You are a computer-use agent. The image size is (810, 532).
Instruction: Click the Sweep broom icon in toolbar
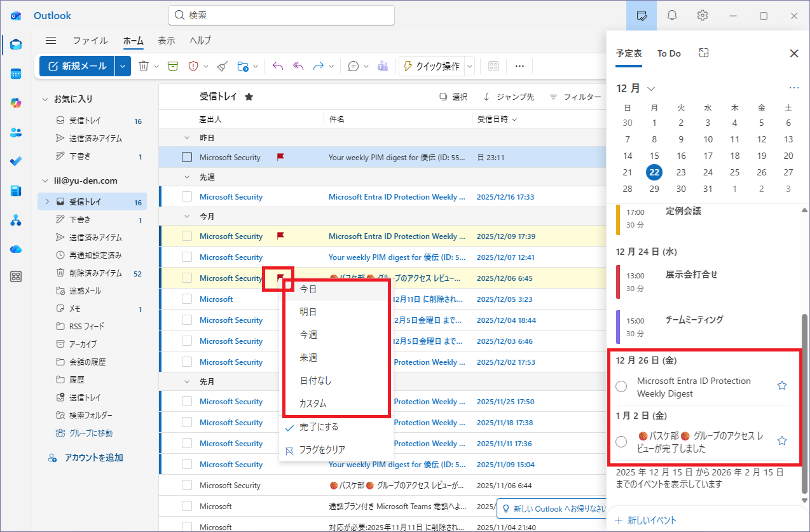(x=222, y=66)
